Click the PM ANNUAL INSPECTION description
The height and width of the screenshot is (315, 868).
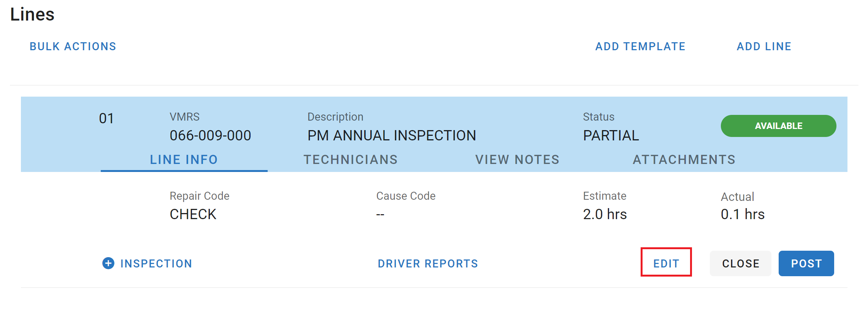(x=392, y=135)
